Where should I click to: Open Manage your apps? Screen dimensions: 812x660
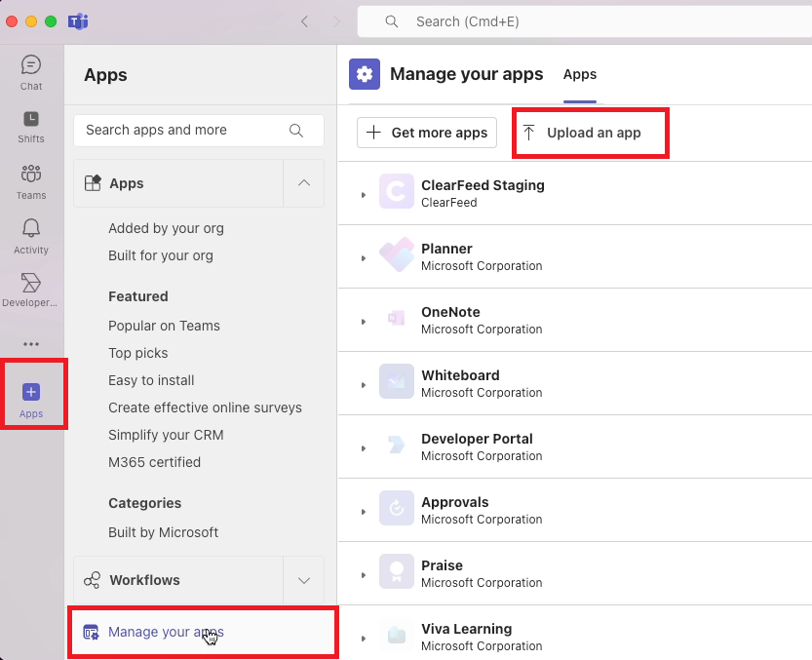click(166, 632)
